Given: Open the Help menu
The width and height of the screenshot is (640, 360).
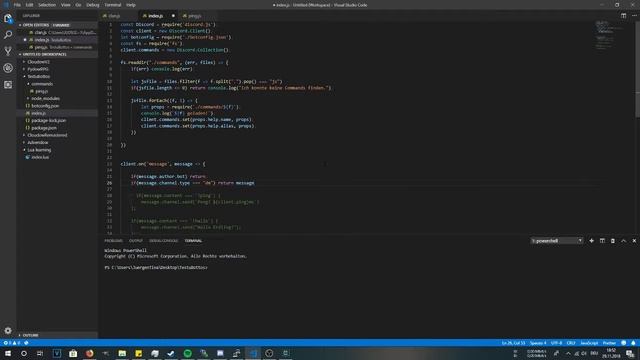Looking at the screenshot, I should coord(131,5).
